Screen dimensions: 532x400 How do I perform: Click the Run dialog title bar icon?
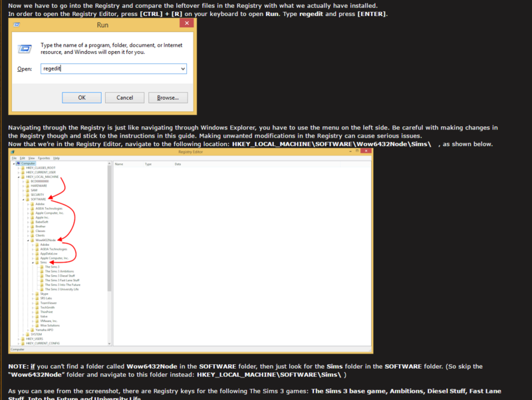coord(17,25)
